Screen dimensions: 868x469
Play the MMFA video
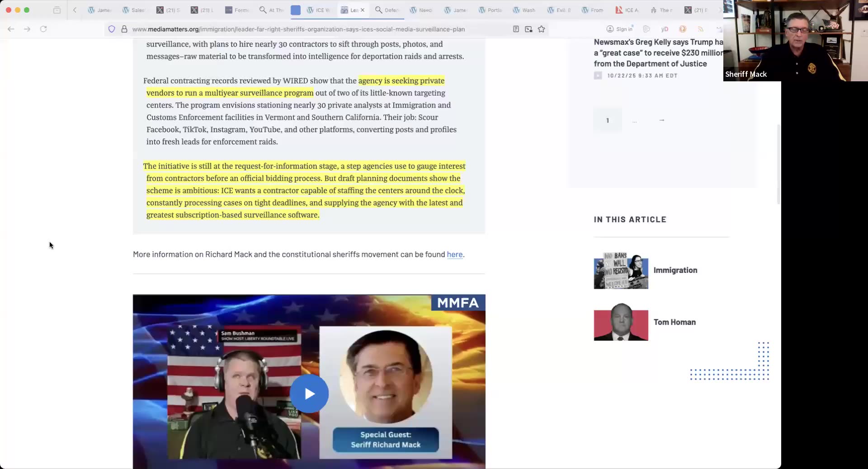[309, 394]
